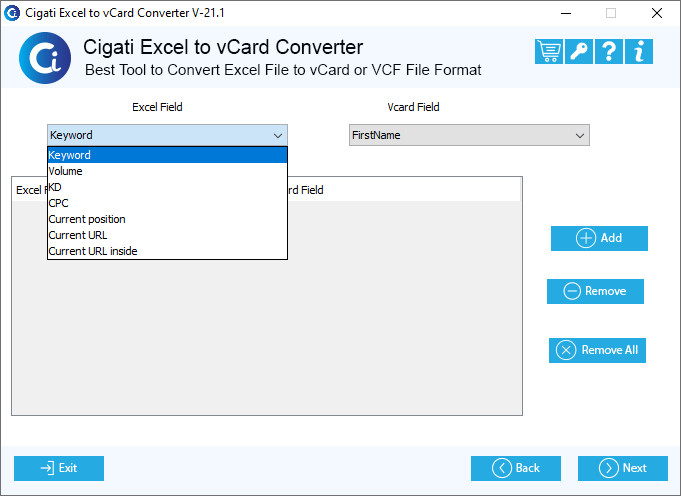
Task: Proceed with the Next button
Action: pyautogui.click(x=622, y=468)
